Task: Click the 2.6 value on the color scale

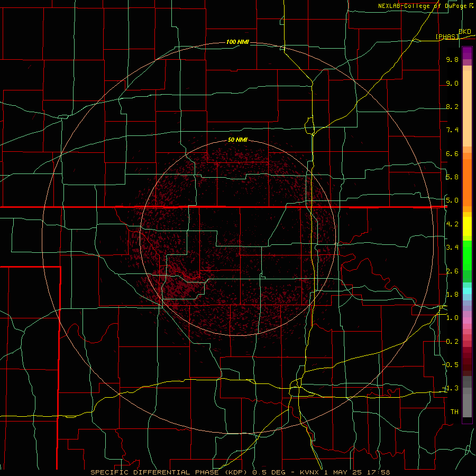Action: tap(452, 271)
